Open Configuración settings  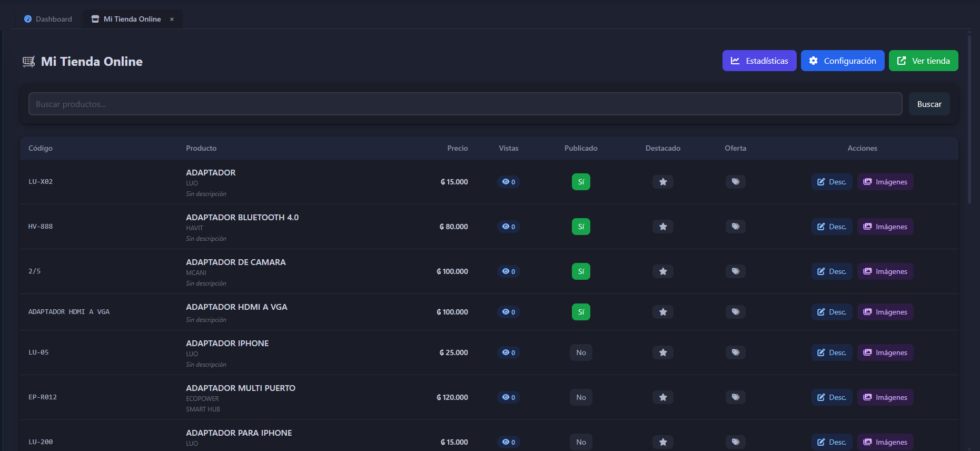pyautogui.click(x=843, y=61)
